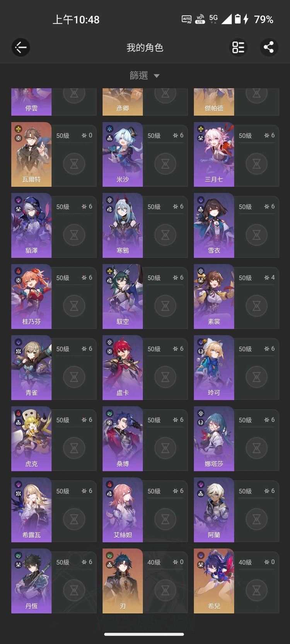This screenshot has height=644, width=290.
Task: Tap light cone slot icon beside 盧卡
Action: 165,377
